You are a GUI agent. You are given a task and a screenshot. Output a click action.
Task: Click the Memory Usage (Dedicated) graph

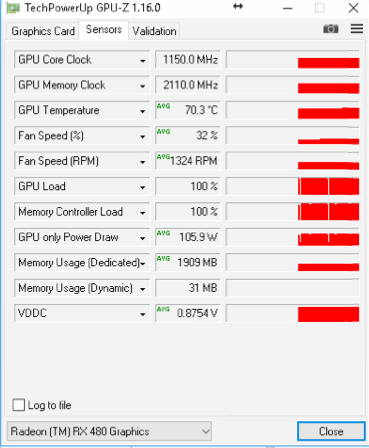tap(293, 262)
